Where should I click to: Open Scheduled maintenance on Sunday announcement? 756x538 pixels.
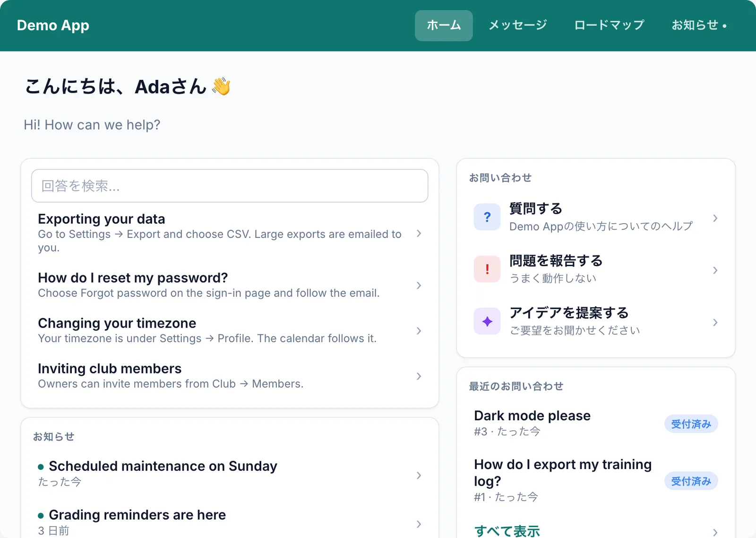point(230,474)
